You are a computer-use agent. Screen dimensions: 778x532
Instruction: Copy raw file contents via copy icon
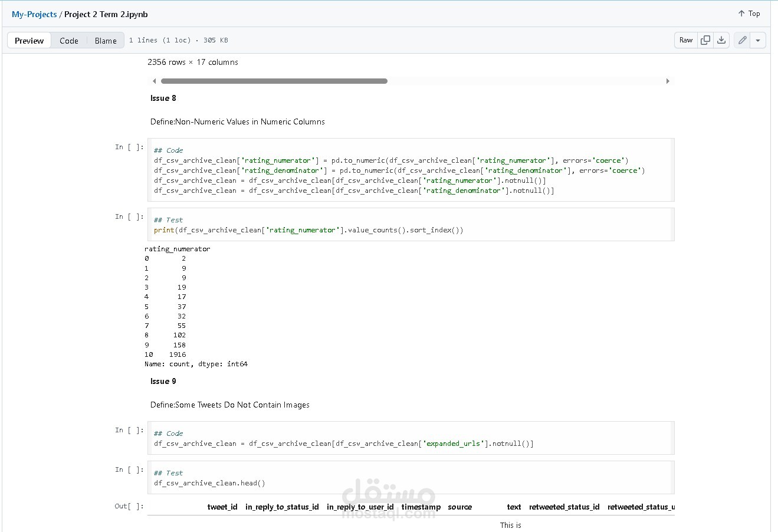705,40
